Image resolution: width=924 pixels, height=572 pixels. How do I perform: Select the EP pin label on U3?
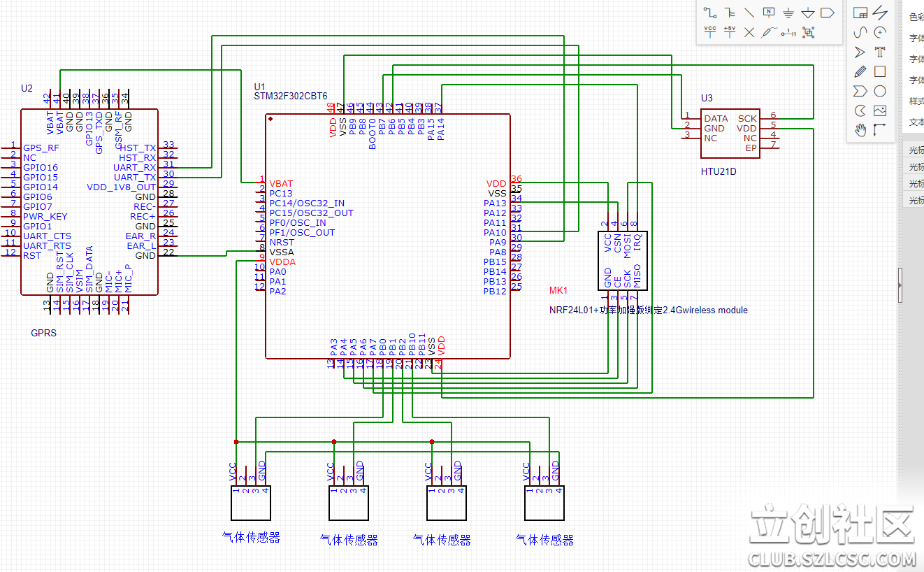coord(751,148)
